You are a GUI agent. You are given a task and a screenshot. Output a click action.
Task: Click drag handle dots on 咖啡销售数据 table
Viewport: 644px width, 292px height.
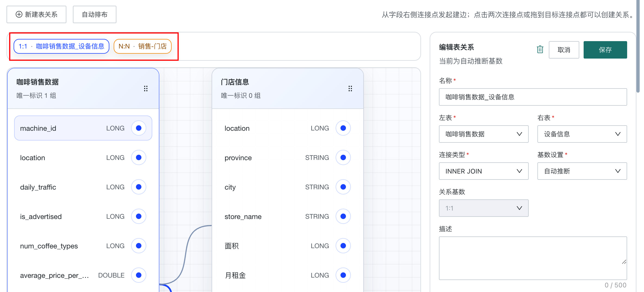pyautogui.click(x=146, y=89)
